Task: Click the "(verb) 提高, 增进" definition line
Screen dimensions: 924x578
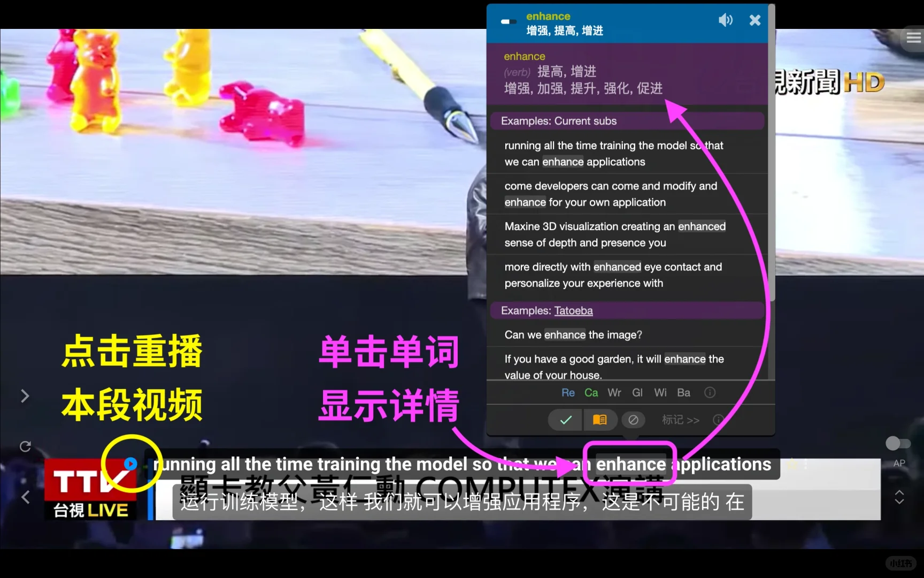Action: tap(550, 72)
